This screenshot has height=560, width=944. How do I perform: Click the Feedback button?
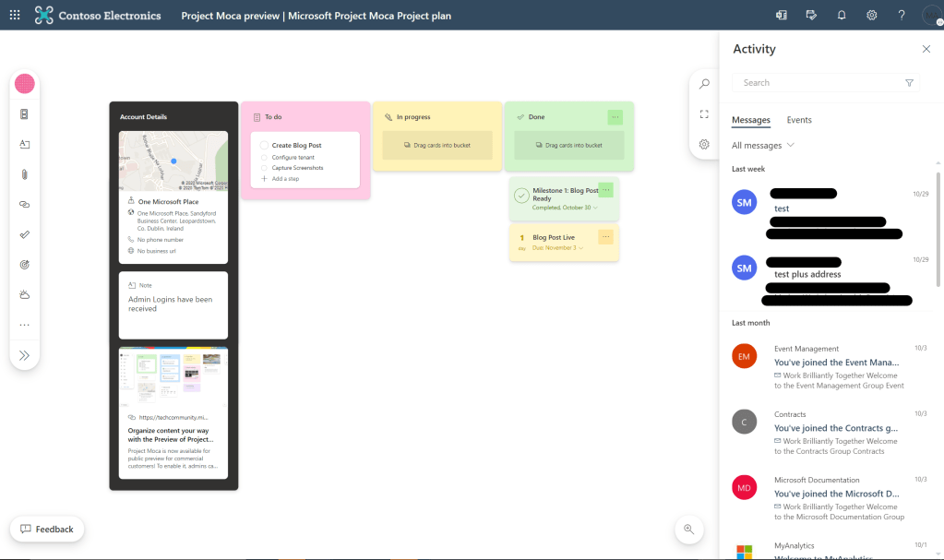pos(47,529)
